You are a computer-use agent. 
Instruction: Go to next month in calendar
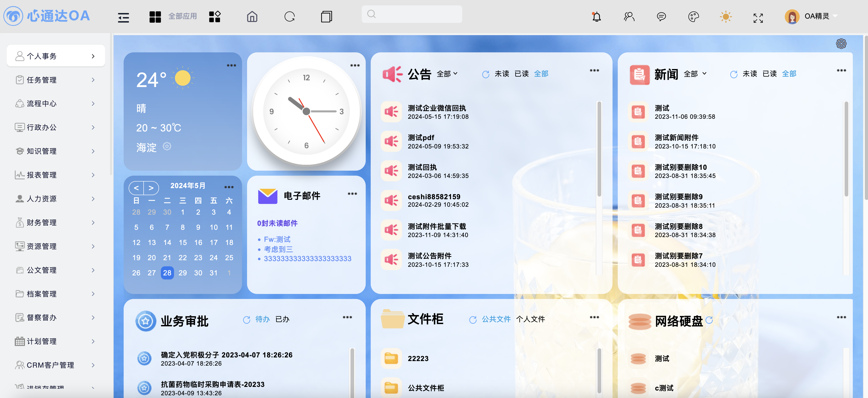151,188
